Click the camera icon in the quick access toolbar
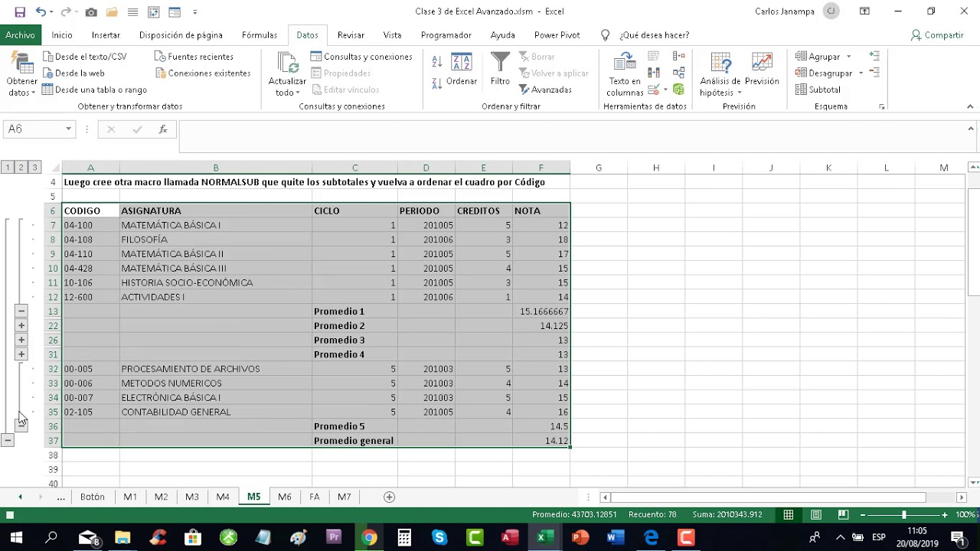 pyautogui.click(x=91, y=11)
